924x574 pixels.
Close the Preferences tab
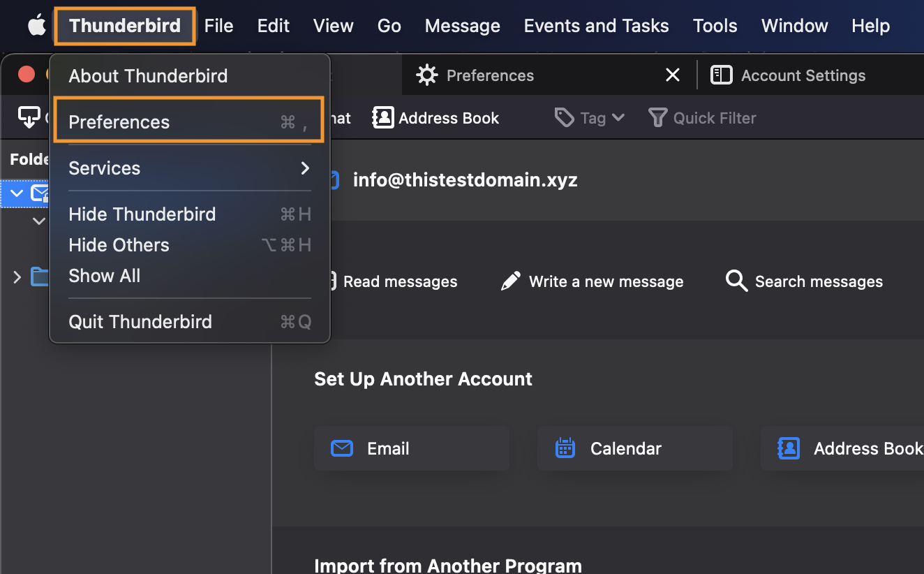coord(673,75)
